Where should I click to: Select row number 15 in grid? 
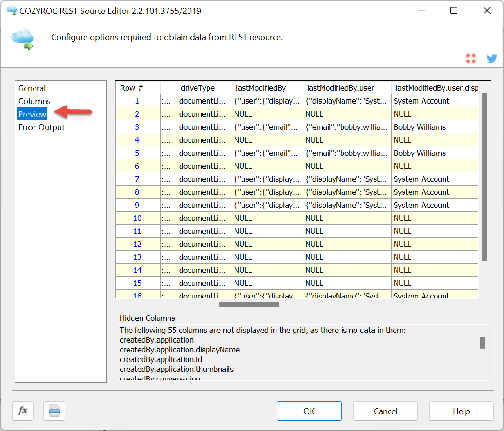pos(137,283)
